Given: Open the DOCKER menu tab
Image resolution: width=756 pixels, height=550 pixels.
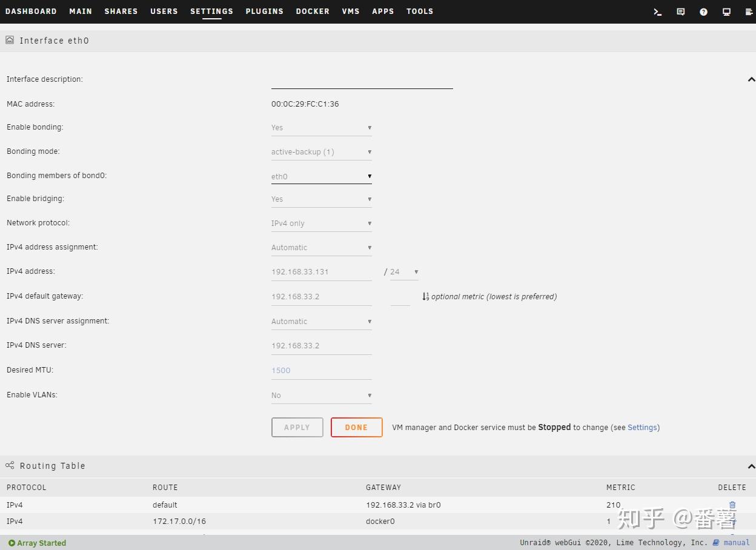Looking at the screenshot, I should pyautogui.click(x=313, y=12).
